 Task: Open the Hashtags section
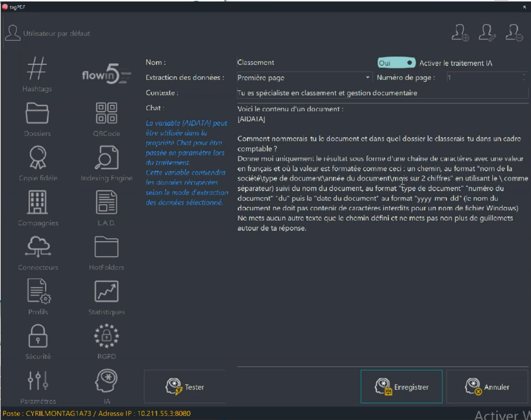pyautogui.click(x=37, y=74)
